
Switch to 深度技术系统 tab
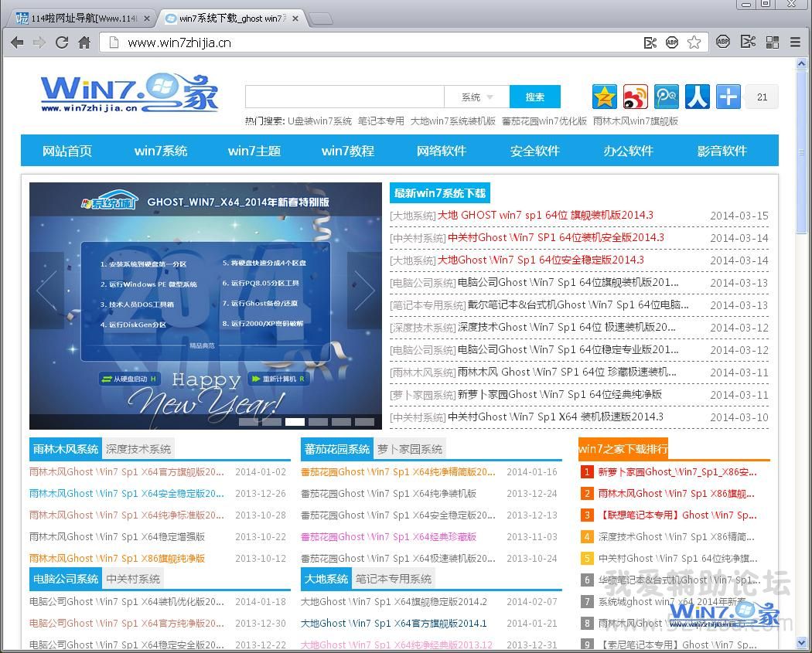[x=138, y=449]
